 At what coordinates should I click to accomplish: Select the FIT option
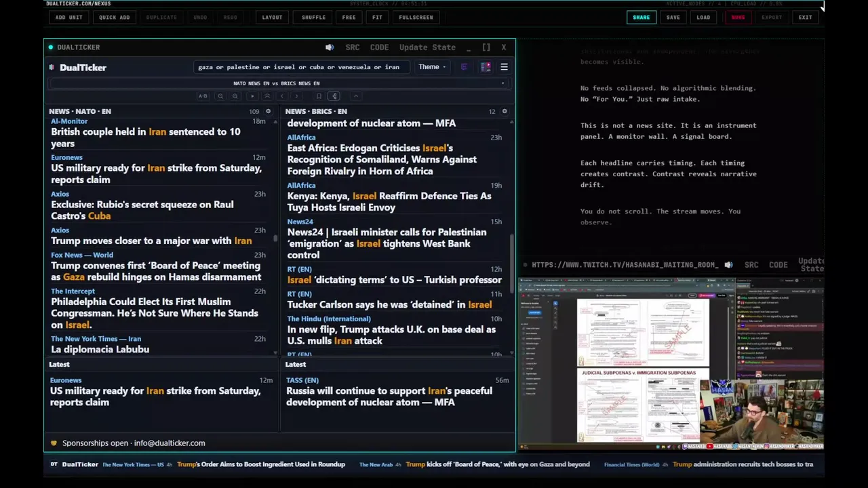[377, 17]
